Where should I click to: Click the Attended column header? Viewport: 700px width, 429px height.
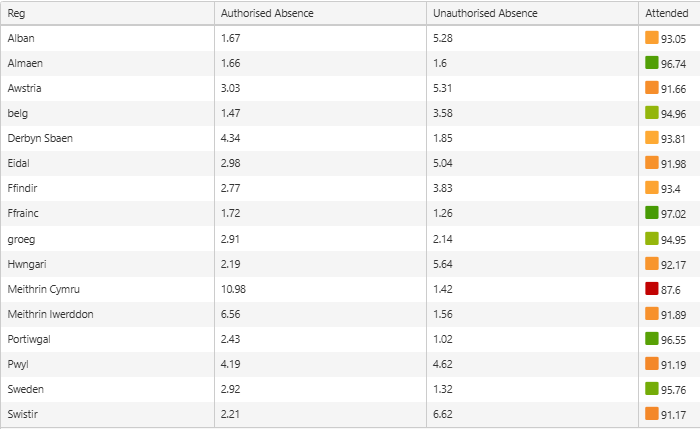coord(668,13)
